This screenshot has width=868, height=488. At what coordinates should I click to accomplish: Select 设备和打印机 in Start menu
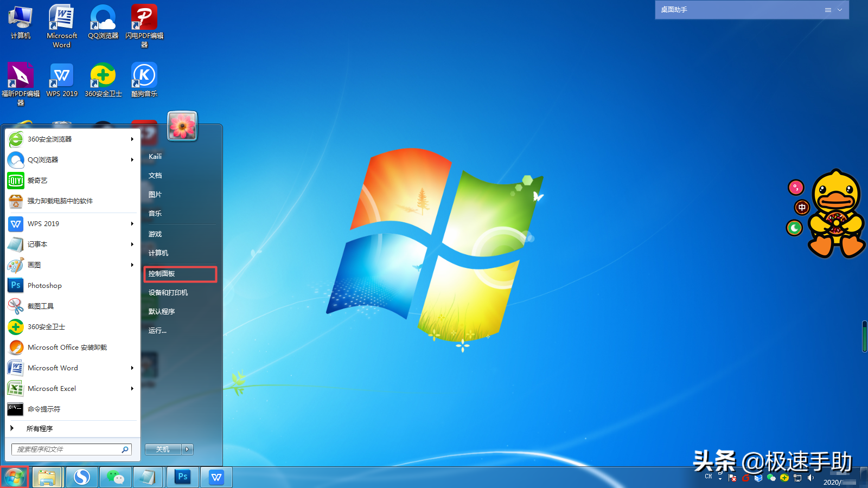point(168,293)
